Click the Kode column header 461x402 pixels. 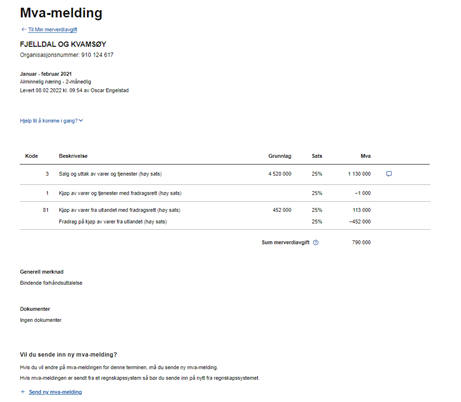31,156
